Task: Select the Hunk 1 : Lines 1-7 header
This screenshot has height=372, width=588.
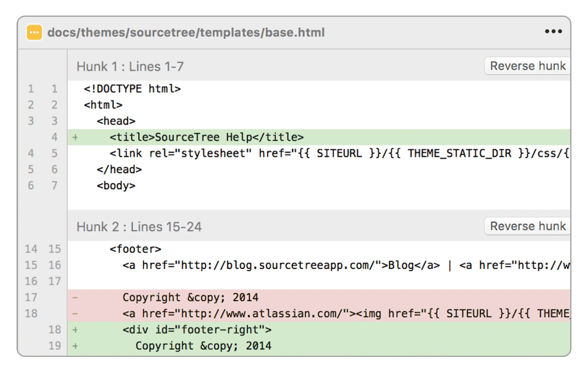Action: tap(130, 66)
